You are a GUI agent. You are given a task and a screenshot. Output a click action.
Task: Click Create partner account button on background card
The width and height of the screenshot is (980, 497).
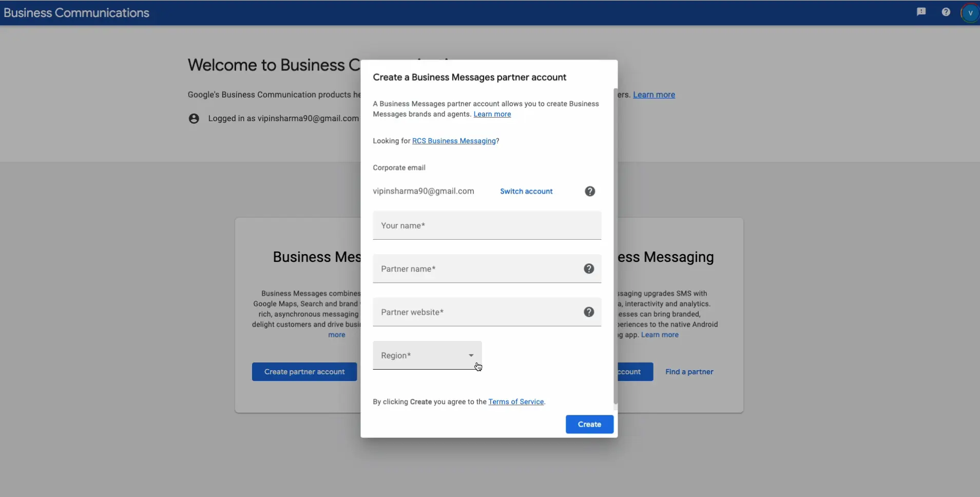(304, 372)
